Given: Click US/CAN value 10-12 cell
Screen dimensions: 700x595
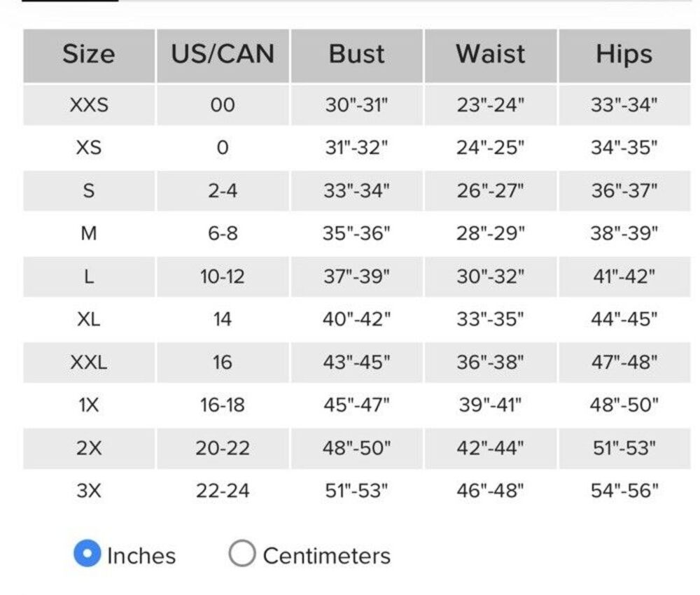Looking at the screenshot, I should [223, 276].
